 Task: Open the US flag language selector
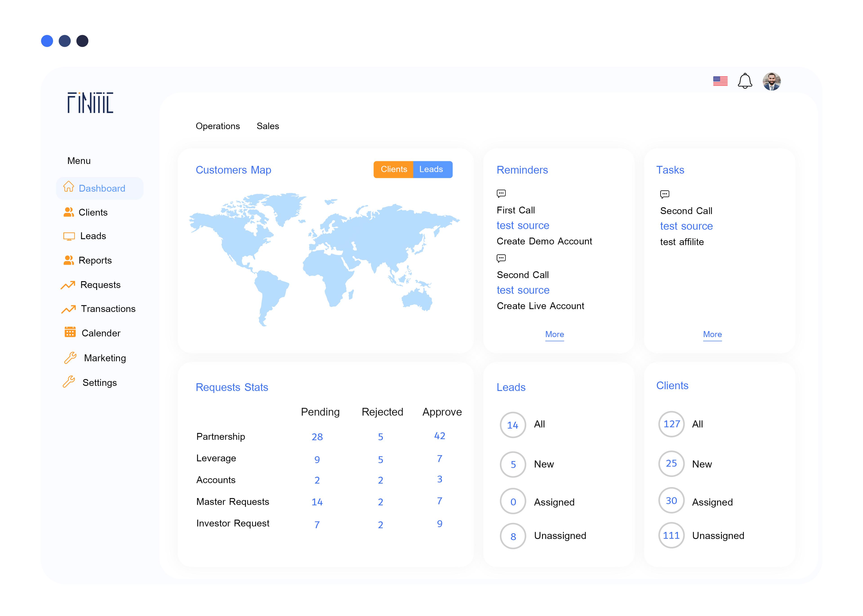click(x=720, y=81)
